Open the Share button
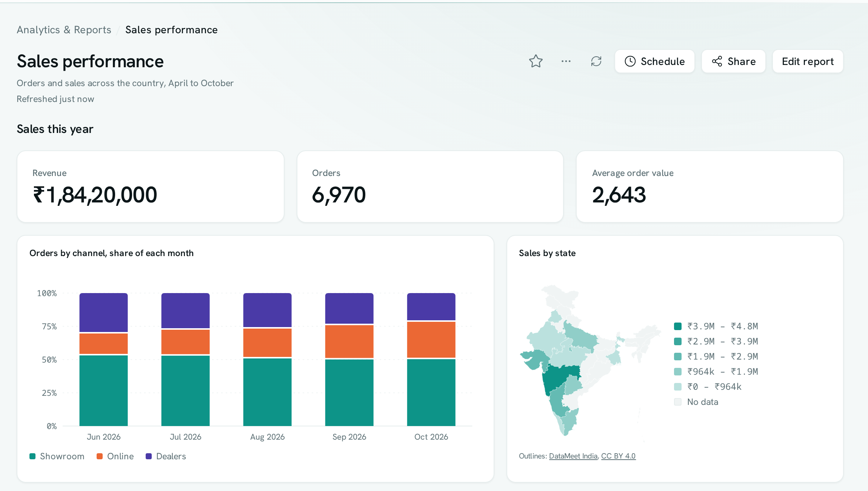This screenshot has height=491, width=868. [733, 61]
